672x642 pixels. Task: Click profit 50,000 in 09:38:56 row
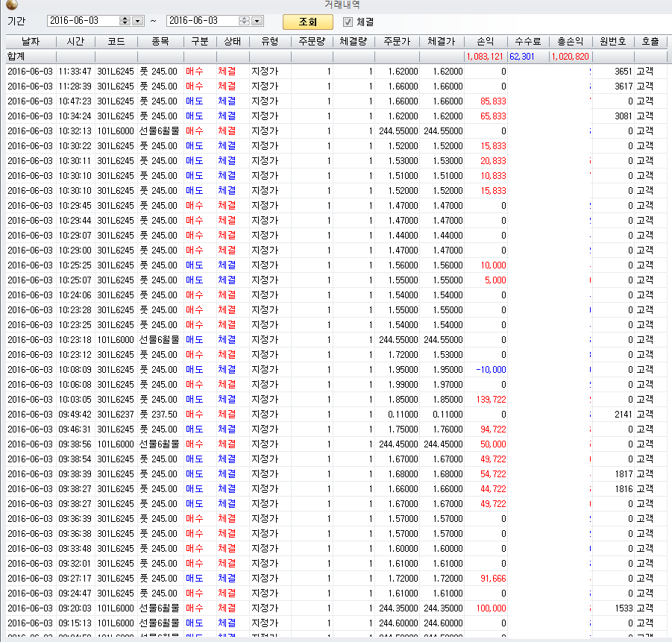[493, 444]
